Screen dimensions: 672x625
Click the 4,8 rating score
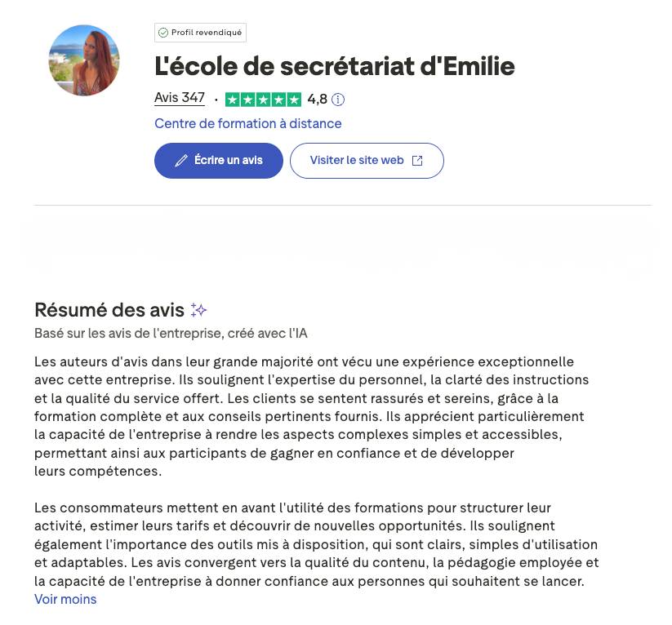[x=318, y=100]
